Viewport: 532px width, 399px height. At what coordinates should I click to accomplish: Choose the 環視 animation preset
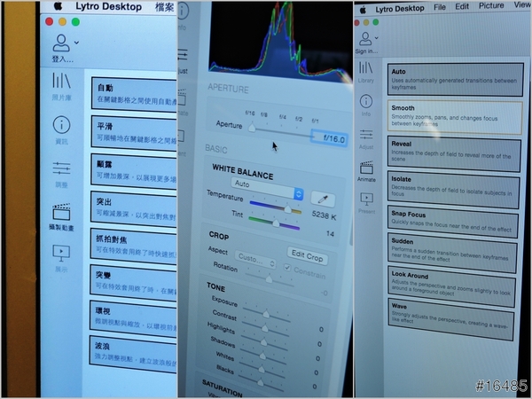click(x=133, y=318)
